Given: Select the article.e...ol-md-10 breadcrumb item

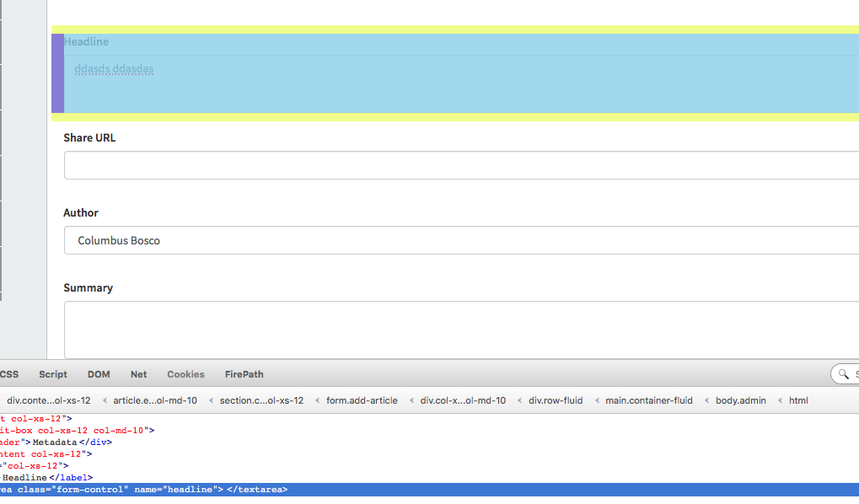Looking at the screenshot, I should coord(154,400).
